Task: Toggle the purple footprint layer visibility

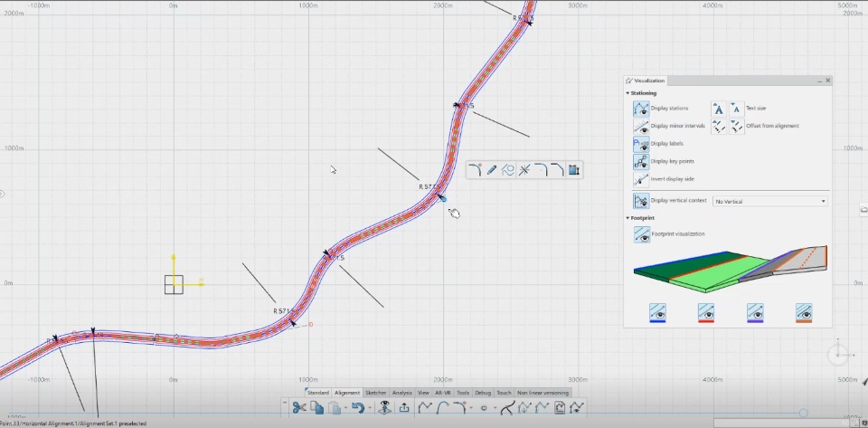Action: pos(755,312)
